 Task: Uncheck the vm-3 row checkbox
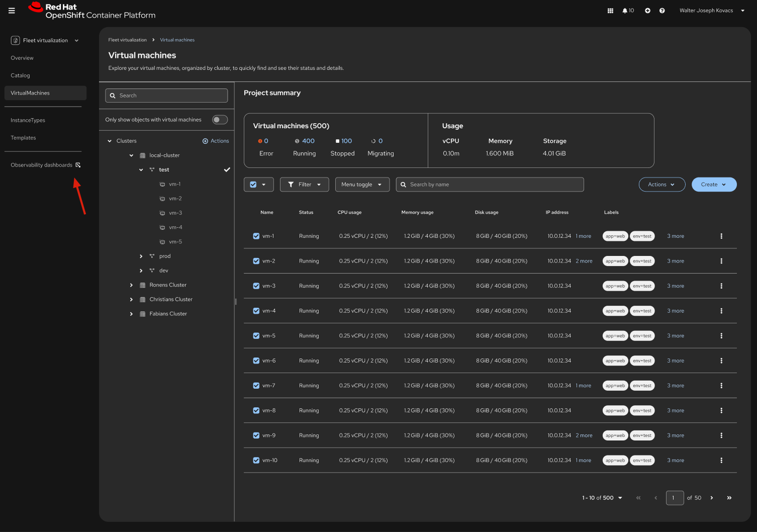256,286
